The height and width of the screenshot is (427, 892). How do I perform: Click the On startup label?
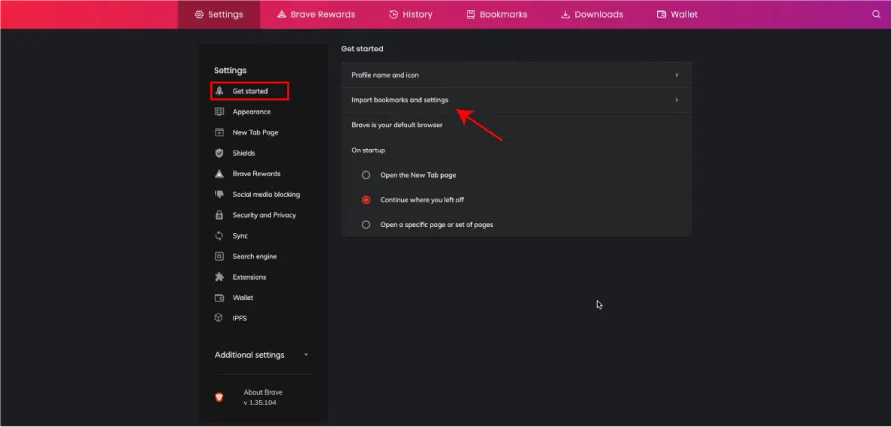tap(368, 150)
